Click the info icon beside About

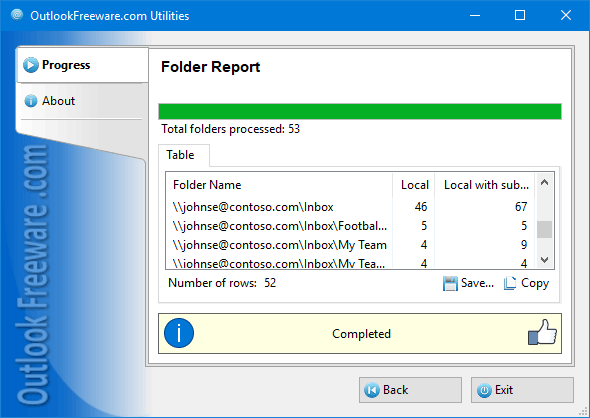pos(31,101)
